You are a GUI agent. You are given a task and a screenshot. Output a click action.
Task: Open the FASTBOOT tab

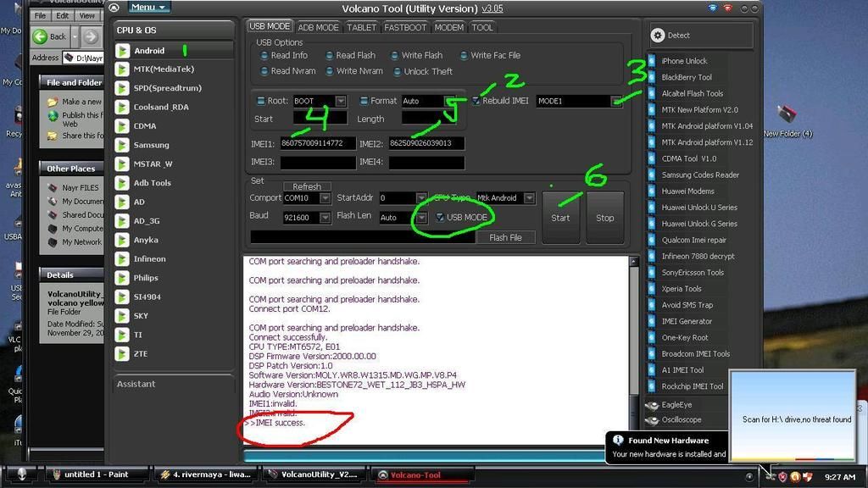[405, 27]
